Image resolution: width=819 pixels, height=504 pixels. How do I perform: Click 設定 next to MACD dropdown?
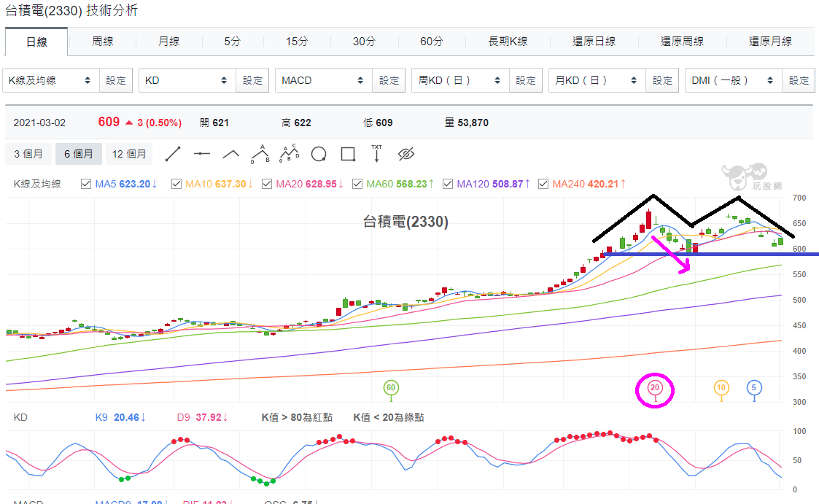coord(389,80)
